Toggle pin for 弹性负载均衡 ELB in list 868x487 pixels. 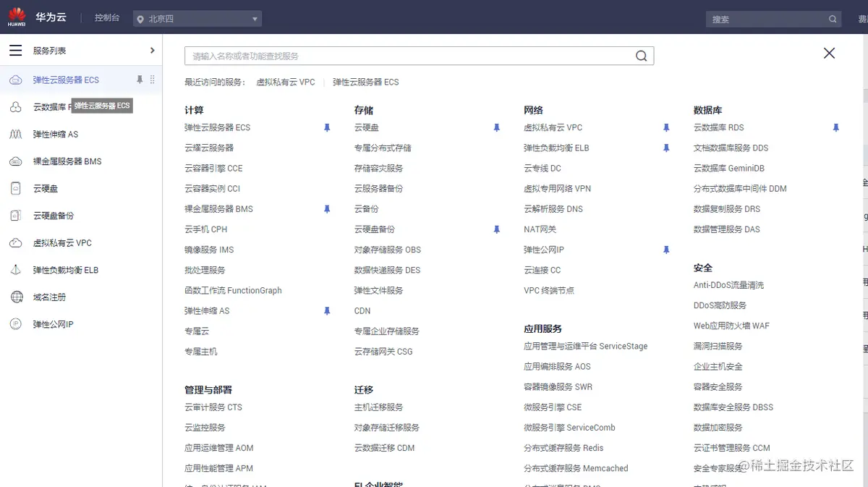pos(666,148)
